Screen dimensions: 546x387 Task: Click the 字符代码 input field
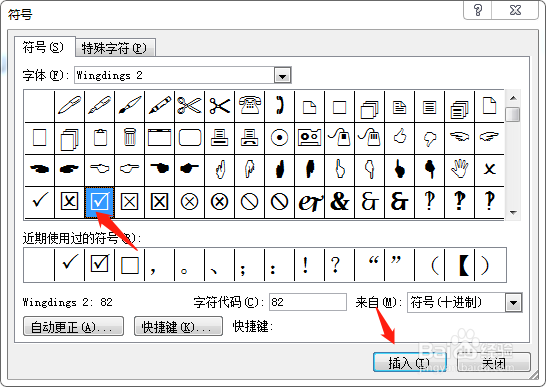pyautogui.click(x=308, y=302)
